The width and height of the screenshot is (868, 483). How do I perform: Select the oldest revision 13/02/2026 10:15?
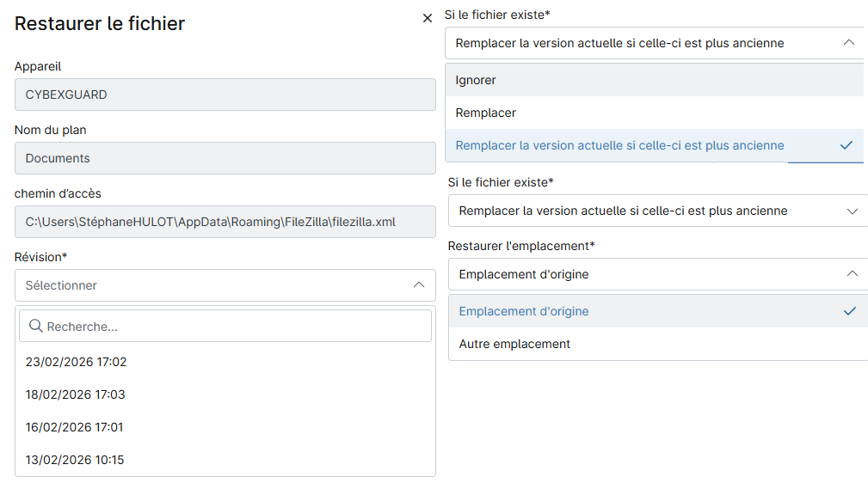click(x=75, y=460)
